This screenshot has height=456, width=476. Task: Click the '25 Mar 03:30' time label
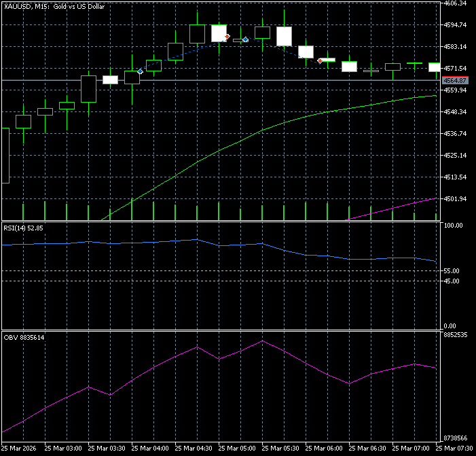(107, 449)
